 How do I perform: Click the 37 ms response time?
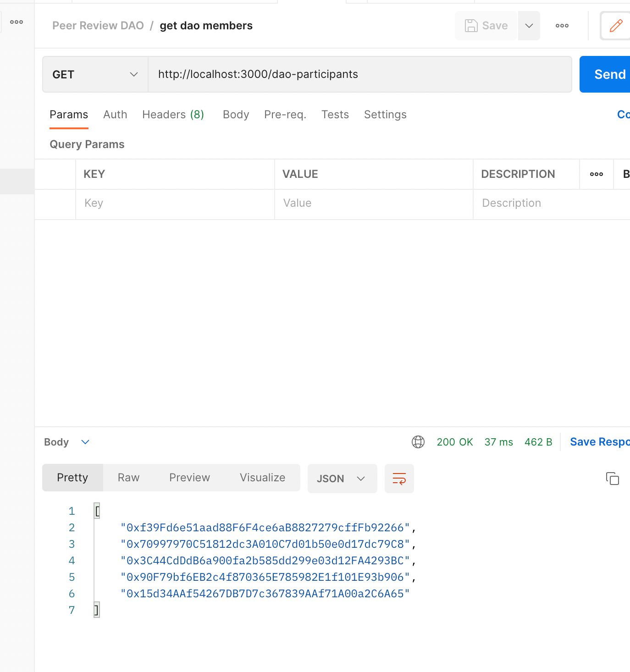[x=499, y=442]
